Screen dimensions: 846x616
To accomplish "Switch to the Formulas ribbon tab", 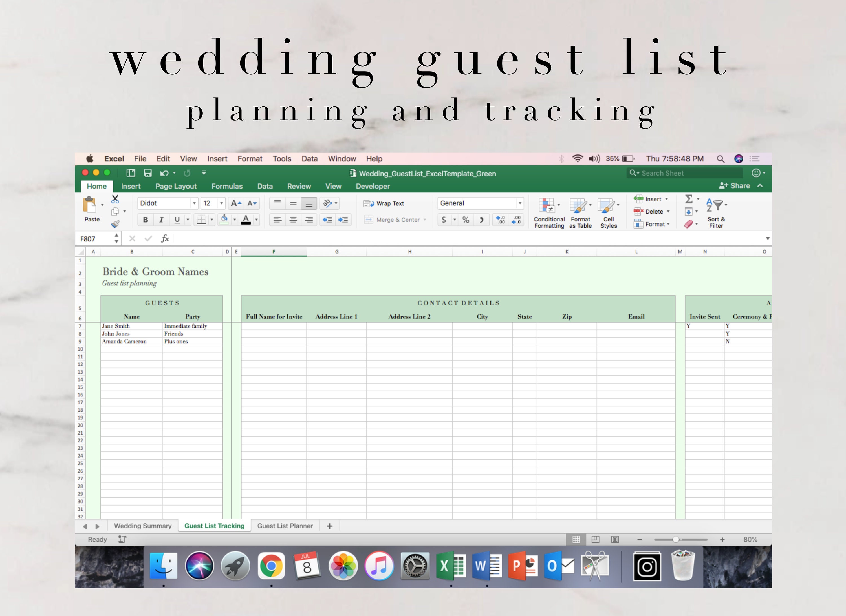I will [227, 186].
